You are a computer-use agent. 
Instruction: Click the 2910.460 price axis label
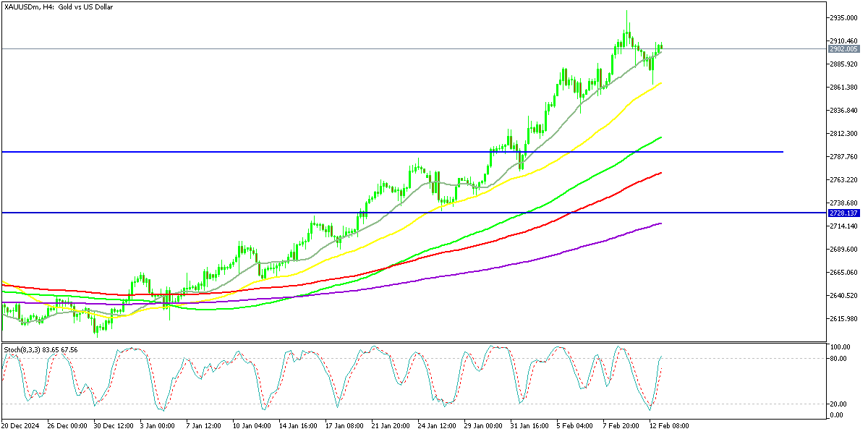pyautogui.click(x=844, y=41)
